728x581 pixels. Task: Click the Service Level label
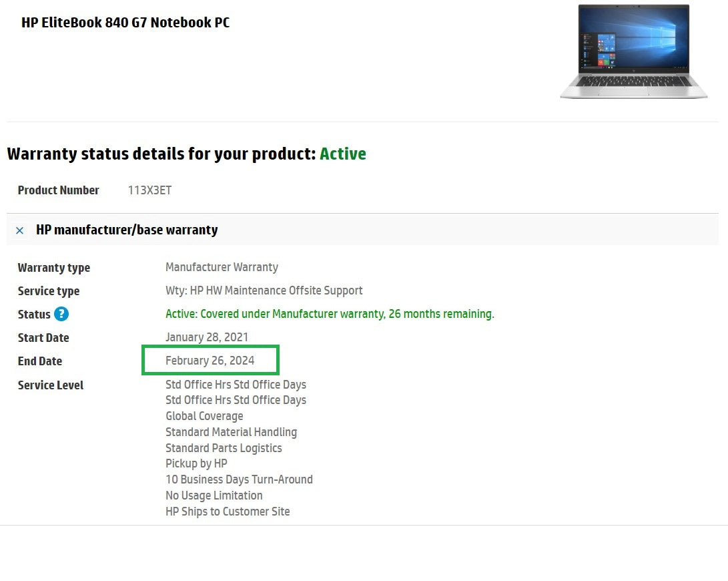51,385
